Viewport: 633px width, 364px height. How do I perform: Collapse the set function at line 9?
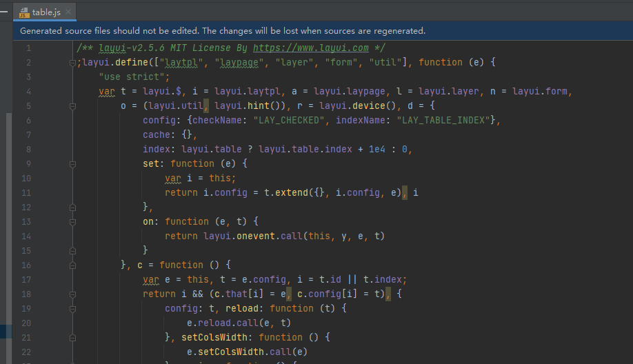72,164
